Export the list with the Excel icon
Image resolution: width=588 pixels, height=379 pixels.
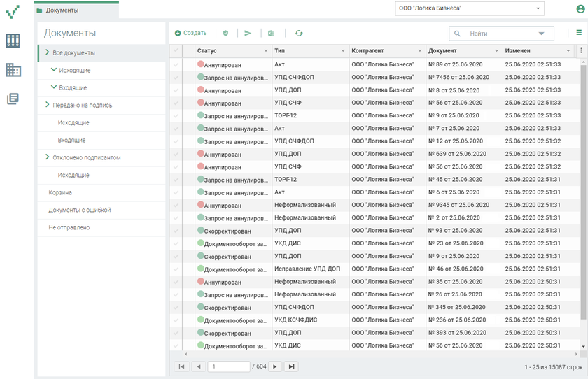click(x=271, y=33)
